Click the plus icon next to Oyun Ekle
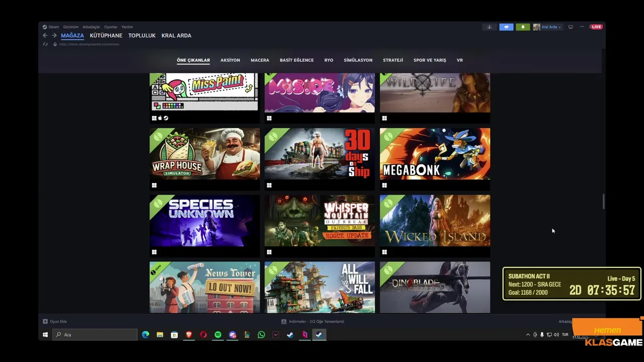 (45, 321)
